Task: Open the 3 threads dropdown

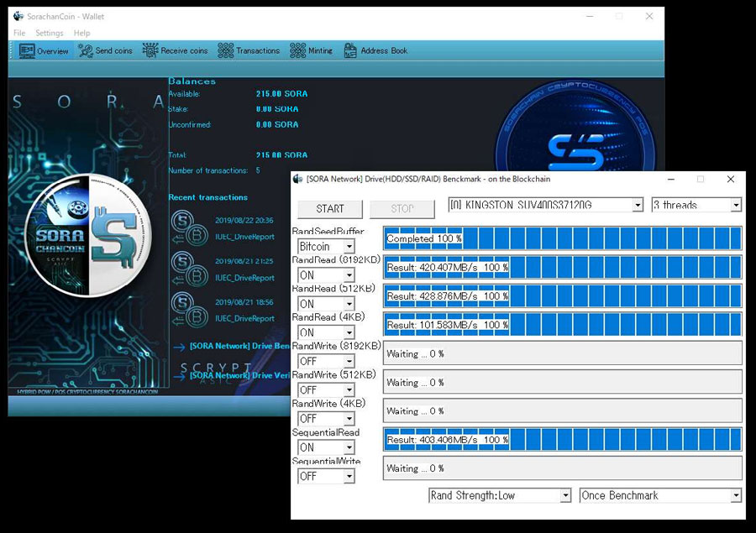Action: [696, 205]
